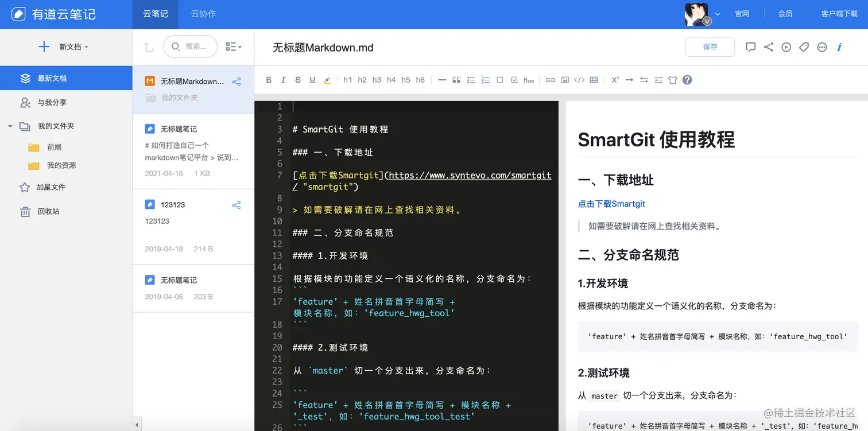Click the Html toolbar icon
868x431 pixels.
click(529, 80)
